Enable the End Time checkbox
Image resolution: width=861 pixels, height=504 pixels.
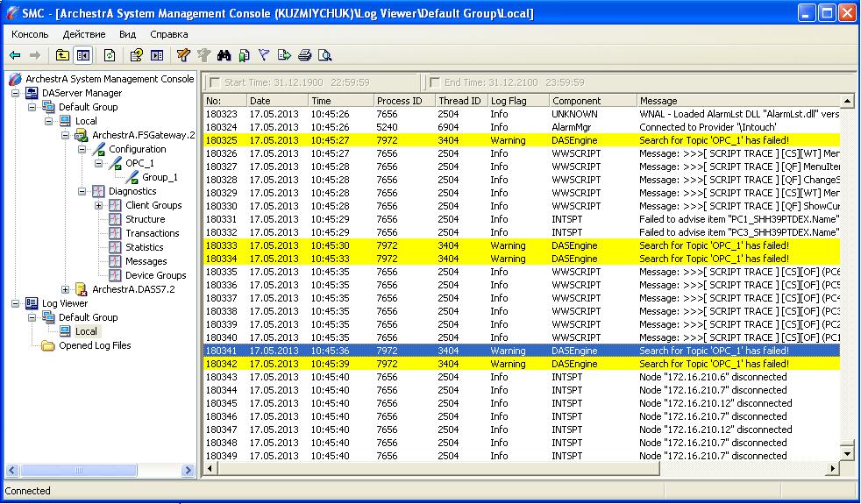pos(433,82)
